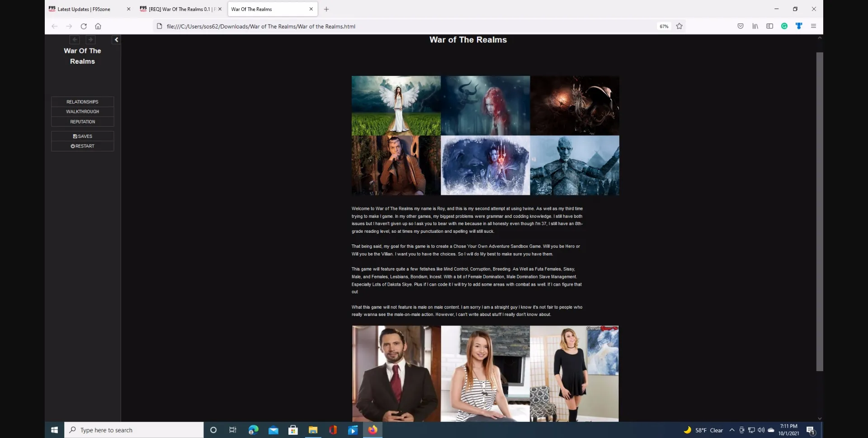Click the 67% zoom level control
Screen dimensions: 868x438
point(664,26)
